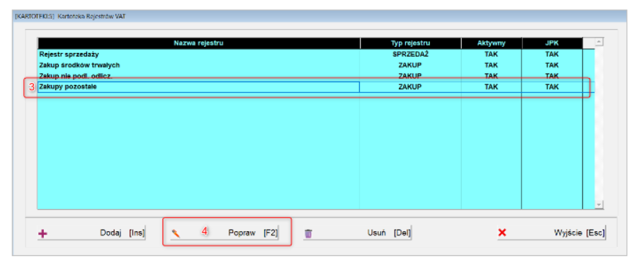644x268 pixels.
Task: Select the row Zakup środków trwałych
Action: (x=316, y=65)
